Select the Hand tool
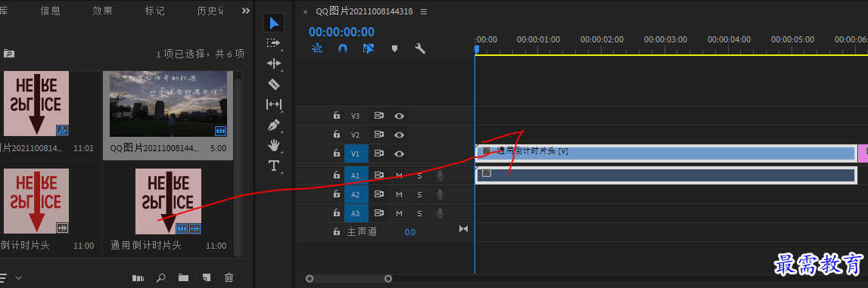Image resolution: width=868 pixels, height=288 pixels. tap(274, 145)
